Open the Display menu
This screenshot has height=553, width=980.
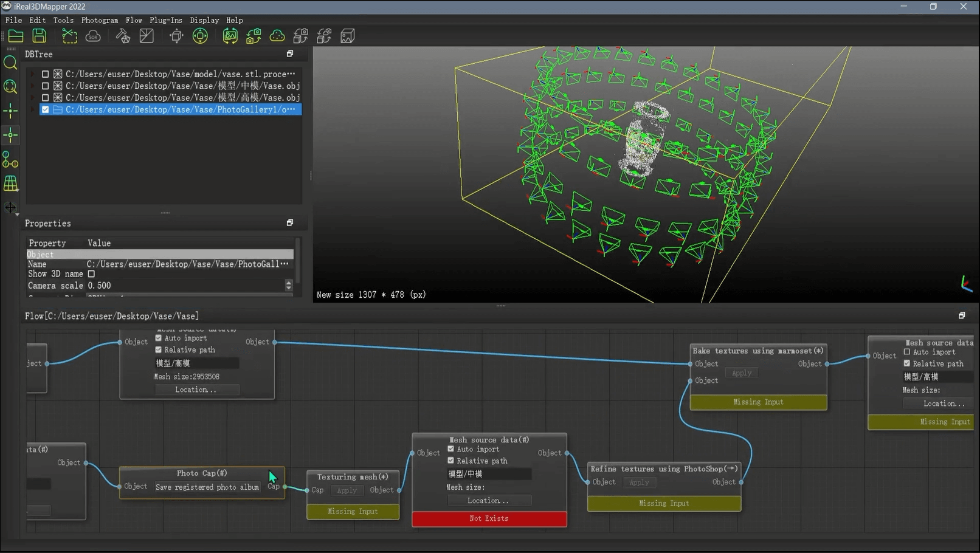204,20
